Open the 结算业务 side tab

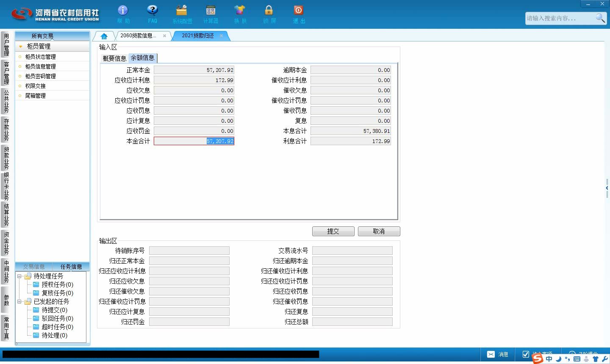tap(6, 215)
